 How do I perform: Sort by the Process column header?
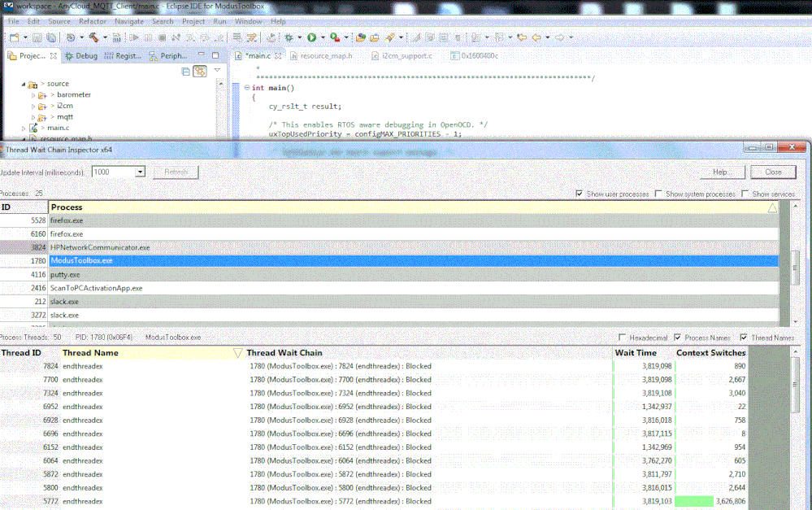pyautogui.click(x=413, y=207)
